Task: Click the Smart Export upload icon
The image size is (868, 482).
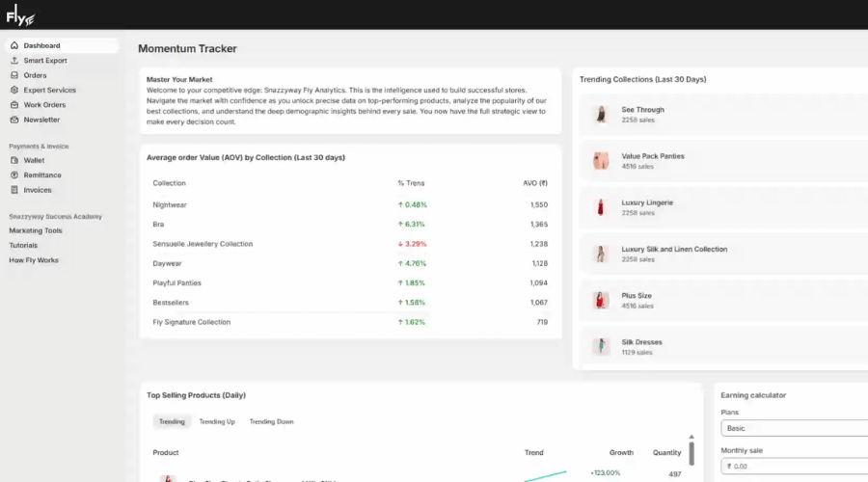Action: coord(14,61)
